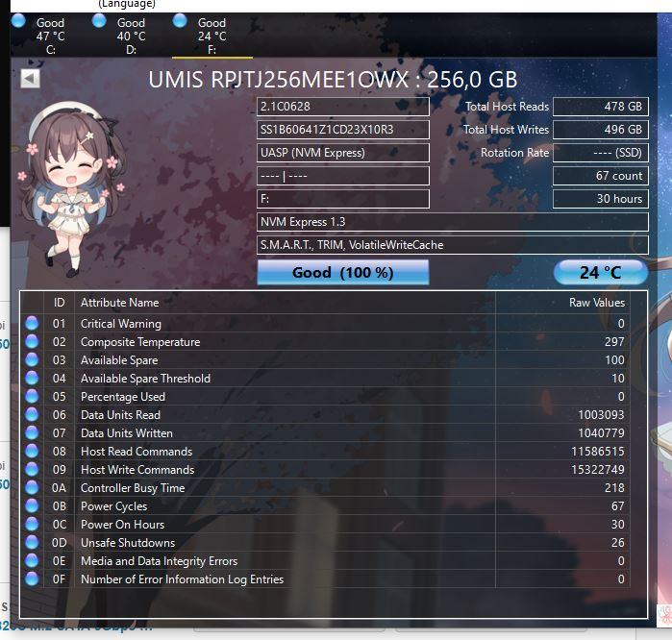The height and width of the screenshot is (640, 672).
Task: Click raw value 218 for Controller Busy Time
Action: (x=614, y=488)
